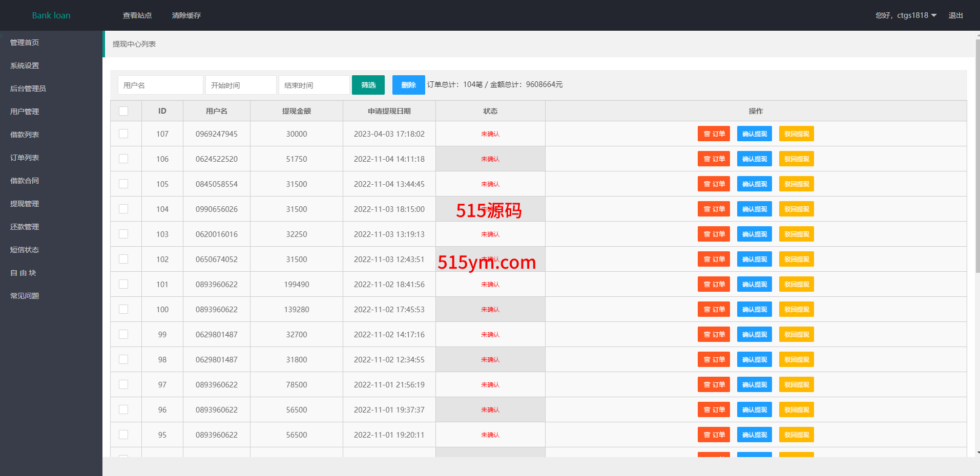Reject withdrawal for ID 104
Image resolution: width=980 pixels, height=476 pixels.
click(796, 209)
